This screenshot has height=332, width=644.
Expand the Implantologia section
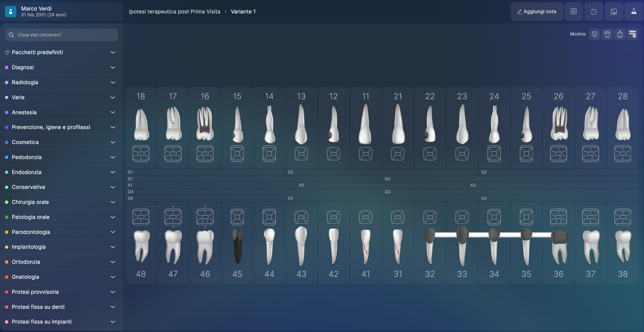[x=60, y=247]
